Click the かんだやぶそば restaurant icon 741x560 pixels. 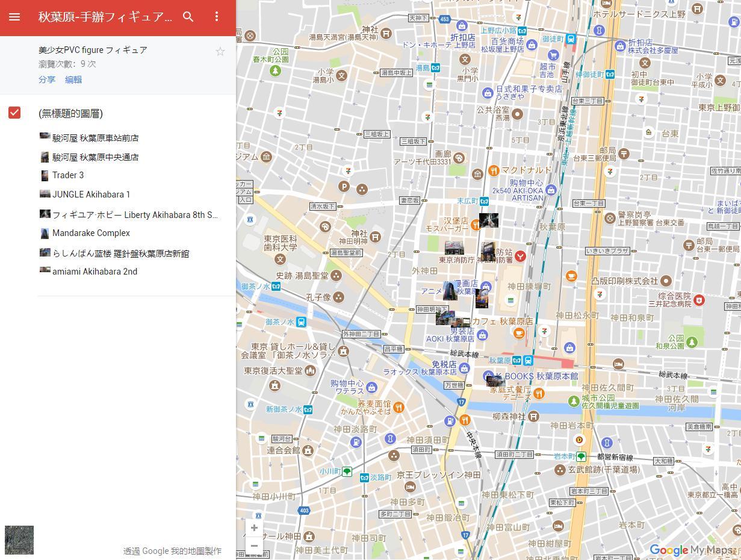pos(398,408)
